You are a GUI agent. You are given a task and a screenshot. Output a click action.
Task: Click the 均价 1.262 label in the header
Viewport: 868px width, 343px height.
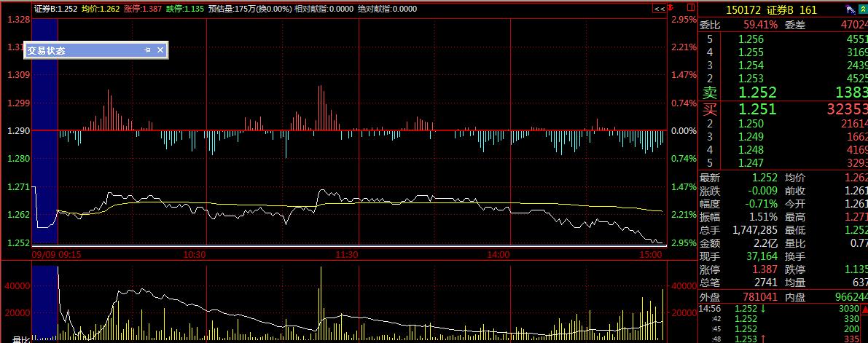pyautogui.click(x=101, y=9)
